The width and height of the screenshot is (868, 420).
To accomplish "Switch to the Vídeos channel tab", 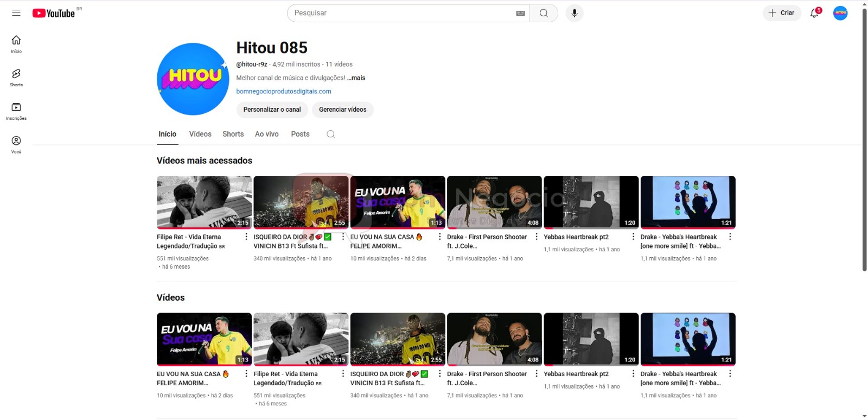I will point(200,134).
